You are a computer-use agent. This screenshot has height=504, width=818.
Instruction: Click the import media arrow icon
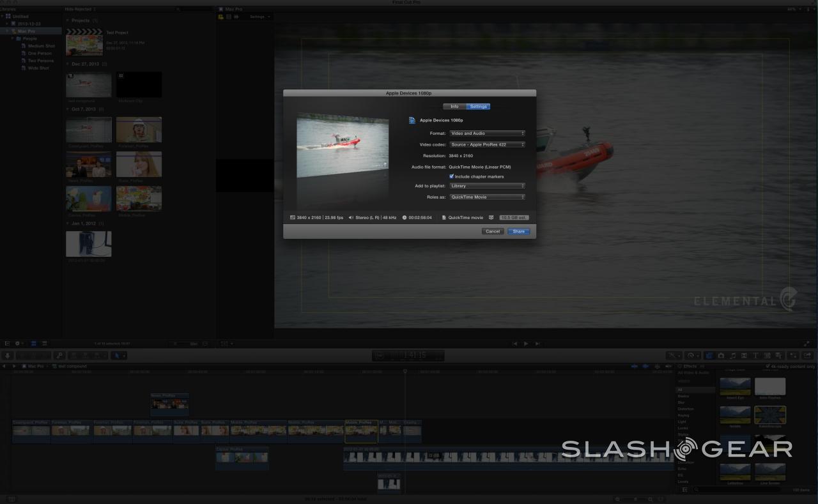8,355
